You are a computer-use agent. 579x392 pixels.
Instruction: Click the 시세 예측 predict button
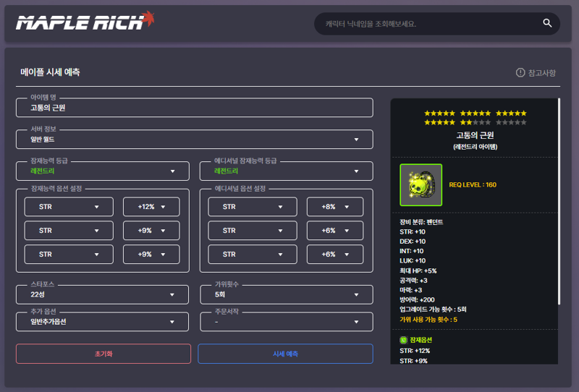click(x=285, y=354)
